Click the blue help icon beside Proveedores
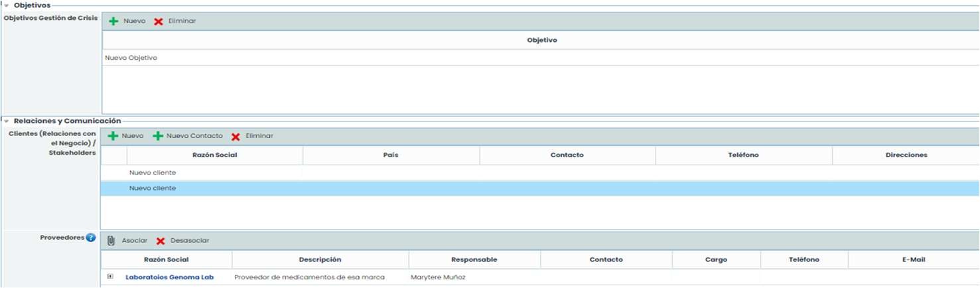 [x=91, y=238]
